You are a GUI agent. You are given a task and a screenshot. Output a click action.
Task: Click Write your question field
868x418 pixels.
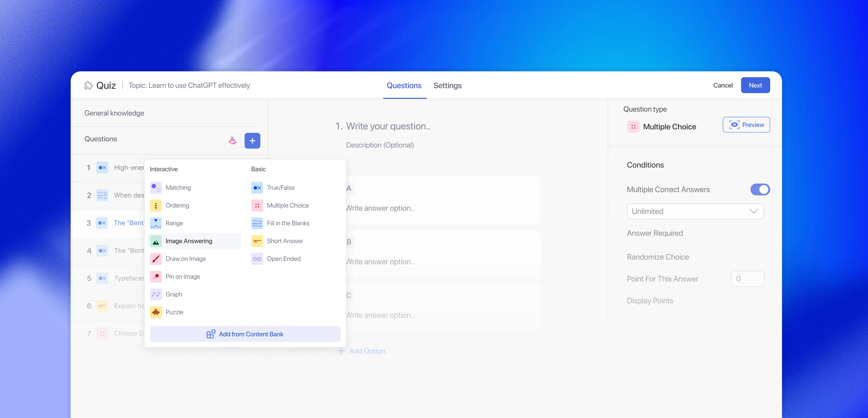[388, 126]
